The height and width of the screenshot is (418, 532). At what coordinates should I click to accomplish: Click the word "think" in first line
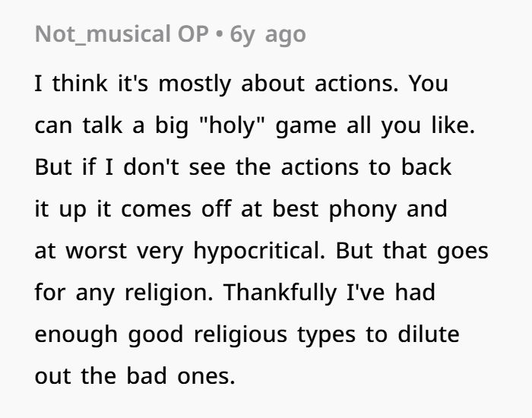click(x=80, y=83)
